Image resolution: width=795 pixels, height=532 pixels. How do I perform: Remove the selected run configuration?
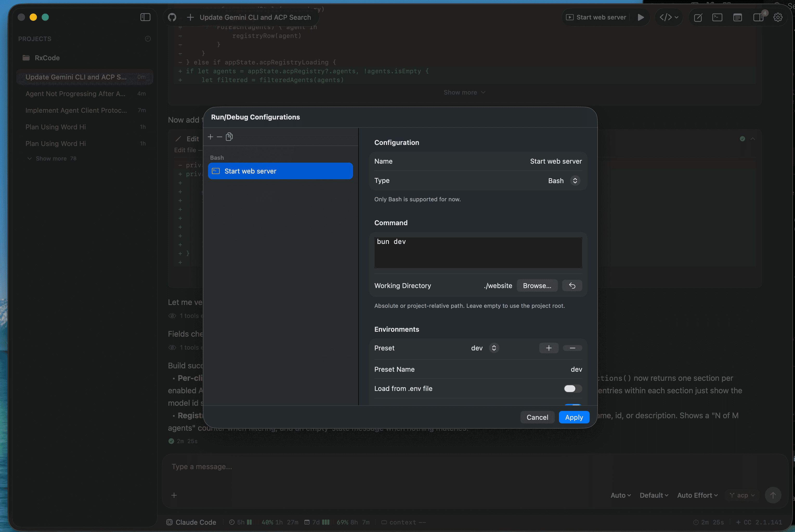(x=219, y=137)
